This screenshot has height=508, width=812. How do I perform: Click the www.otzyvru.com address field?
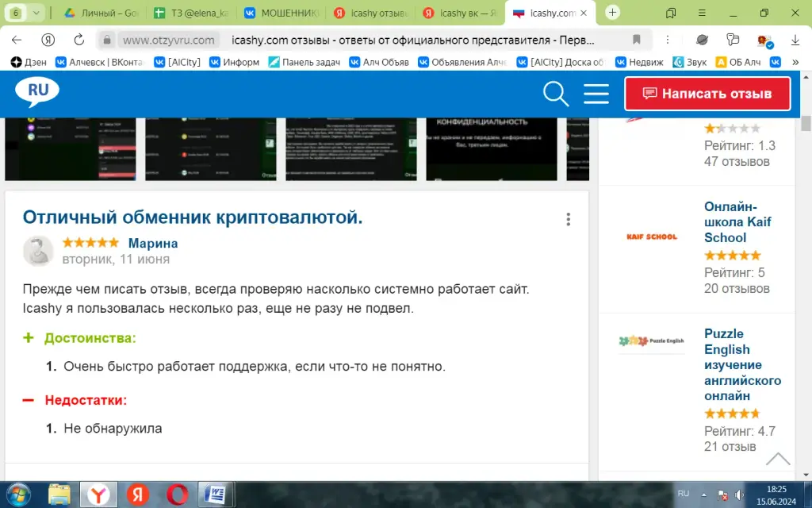(169, 40)
